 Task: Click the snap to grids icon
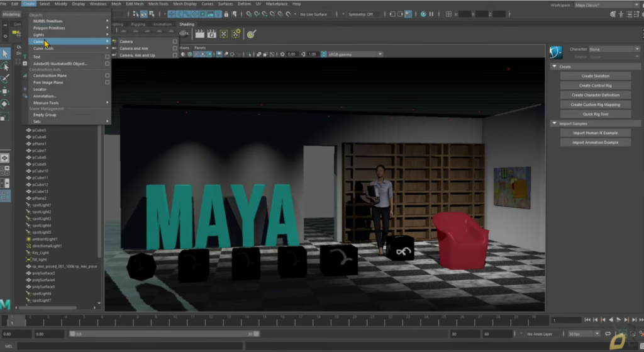249,14
